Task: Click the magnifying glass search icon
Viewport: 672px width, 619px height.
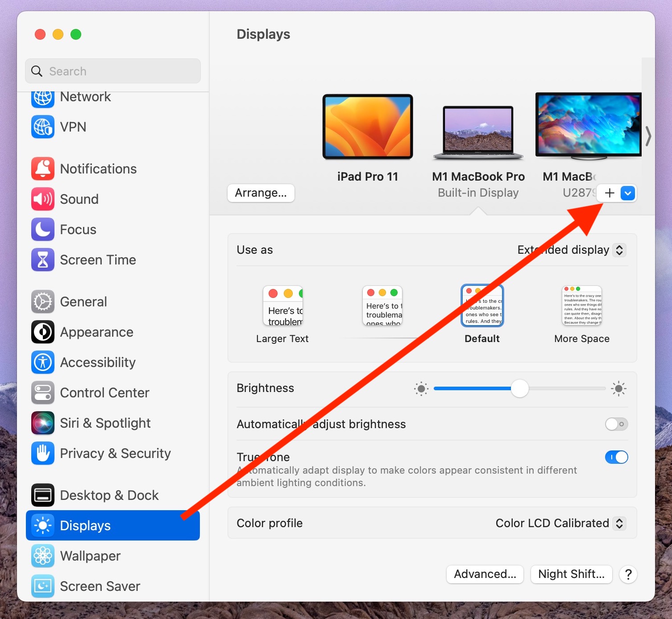Action: 37,71
